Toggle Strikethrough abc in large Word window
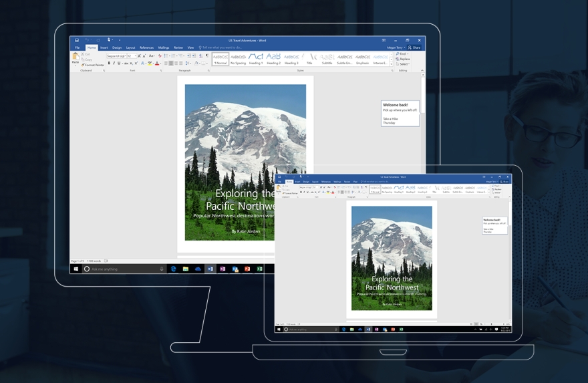Image resolution: width=588 pixels, height=383 pixels. tap(126, 63)
